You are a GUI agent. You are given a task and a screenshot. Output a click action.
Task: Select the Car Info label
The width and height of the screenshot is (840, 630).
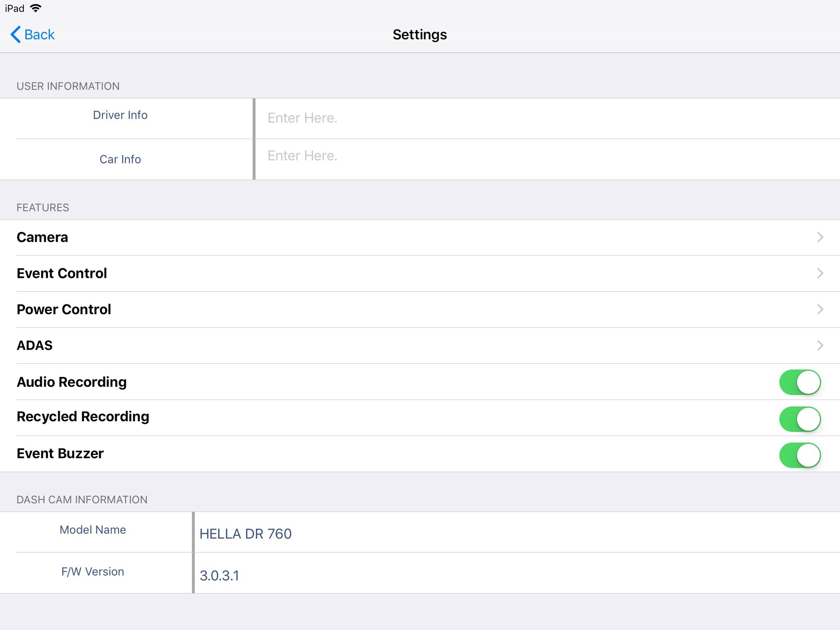pyautogui.click(x=120, y=159)
